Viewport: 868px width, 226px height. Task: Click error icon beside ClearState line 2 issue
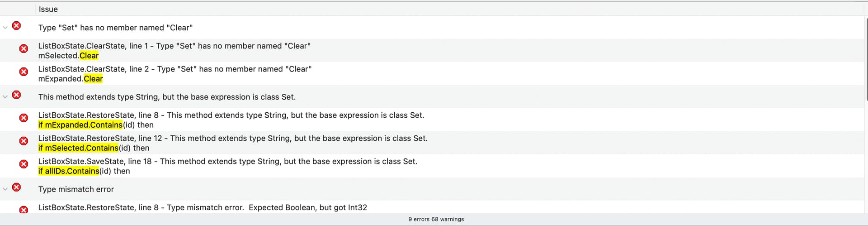point(24,72)
